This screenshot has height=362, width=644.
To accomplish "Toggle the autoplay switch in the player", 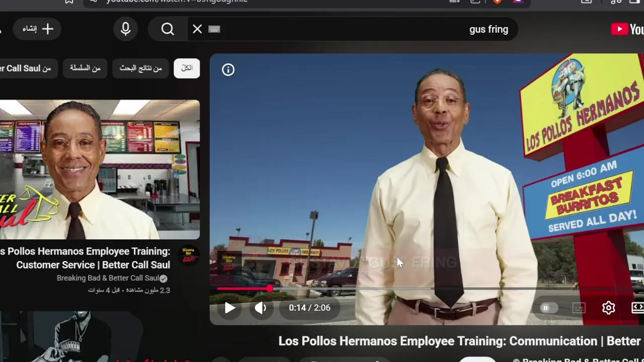I will pyautogui.click(x=548, y=308).
